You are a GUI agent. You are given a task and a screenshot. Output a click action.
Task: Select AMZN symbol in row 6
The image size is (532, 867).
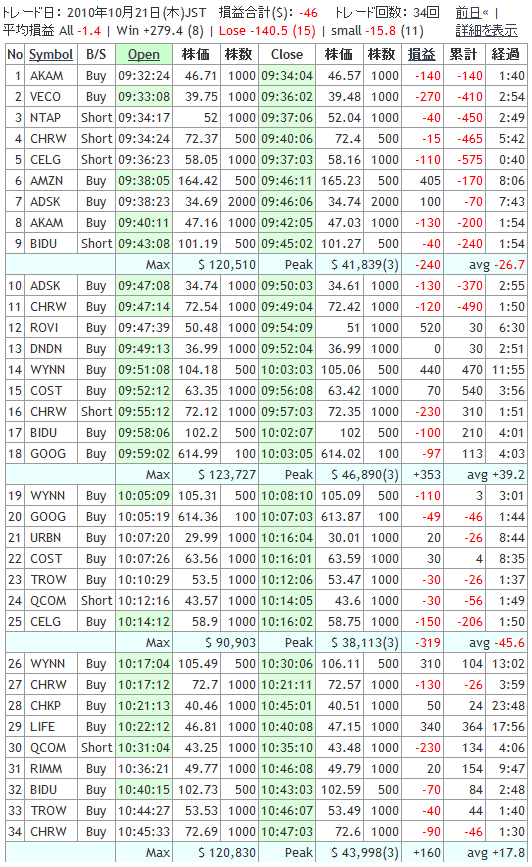click(46, 181)
